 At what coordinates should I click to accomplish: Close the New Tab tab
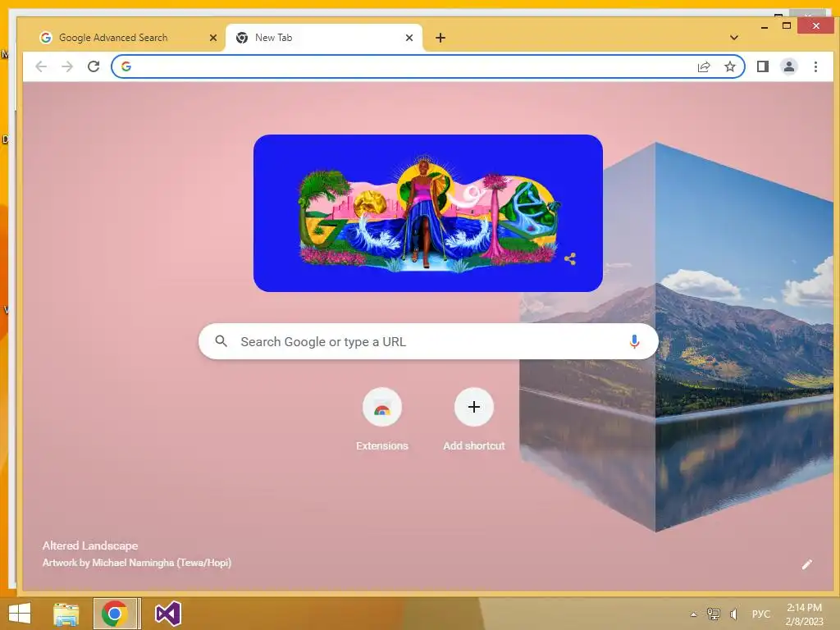click(409, 38)
